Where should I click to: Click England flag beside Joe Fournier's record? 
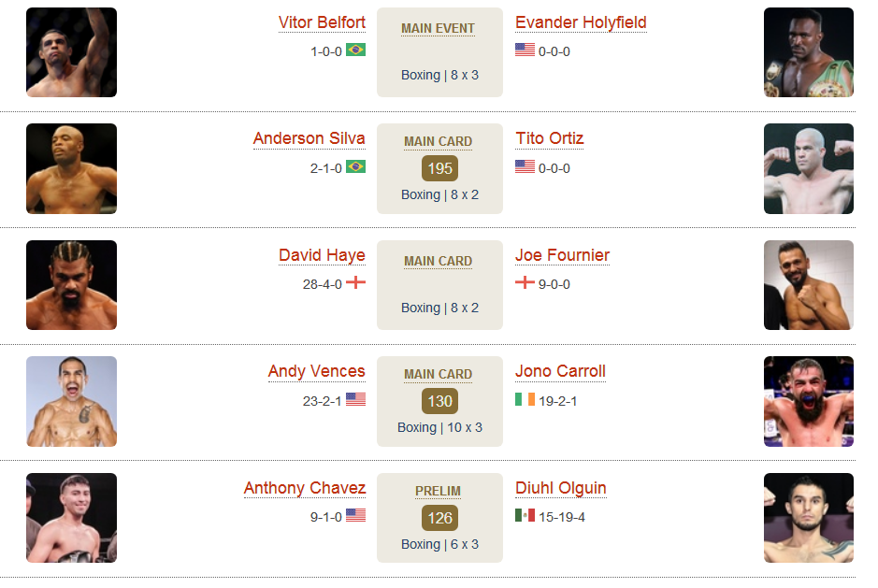click(x=525, y=283)
